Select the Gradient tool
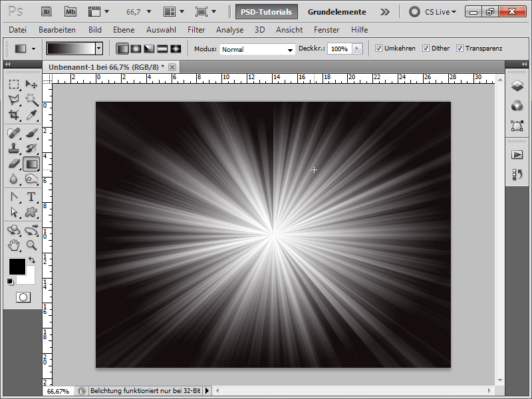532x399 pixels. [x=31, y=164]
